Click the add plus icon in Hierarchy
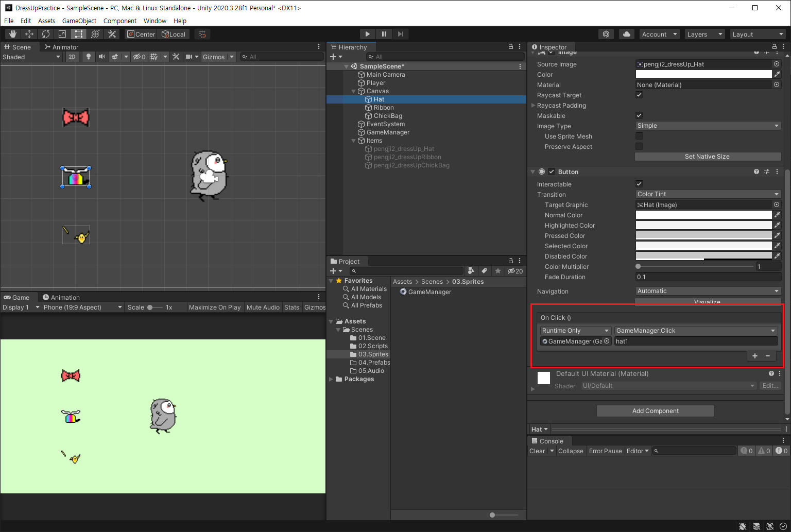791x532 pixels. (333, 57)
